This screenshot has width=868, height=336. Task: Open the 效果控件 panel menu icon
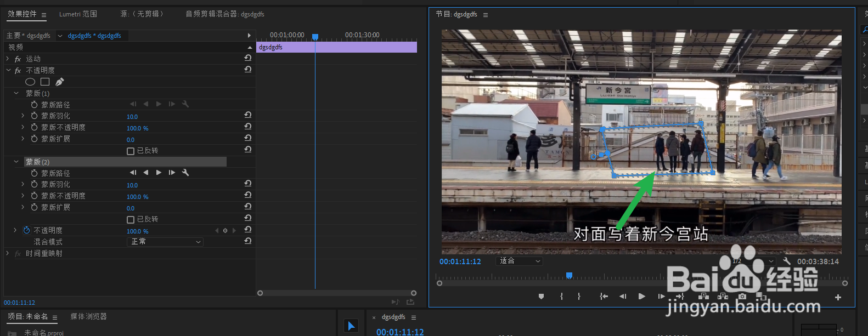click(44, 15)
